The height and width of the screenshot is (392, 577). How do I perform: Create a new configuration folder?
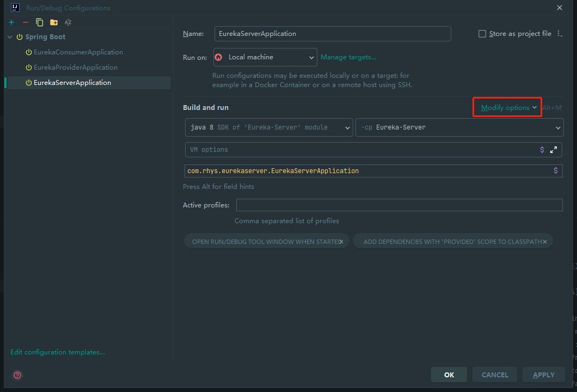54,22
